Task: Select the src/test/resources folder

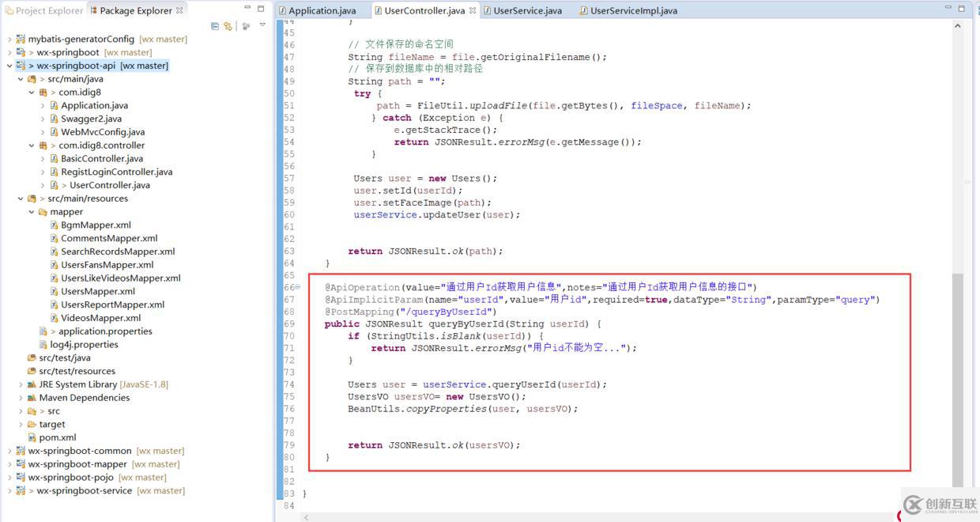Action: (x=77, y=371)
